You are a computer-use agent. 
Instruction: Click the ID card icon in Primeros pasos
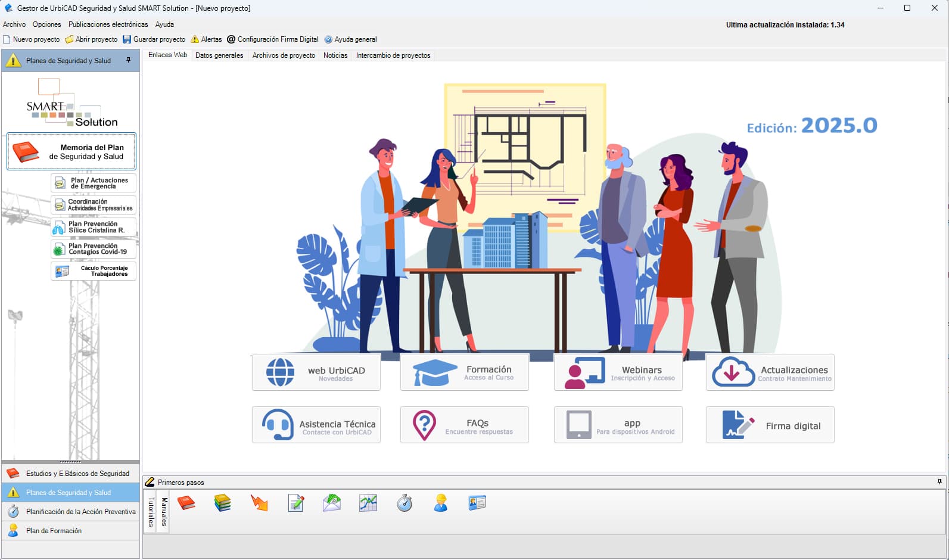click(x=477, y=503)
